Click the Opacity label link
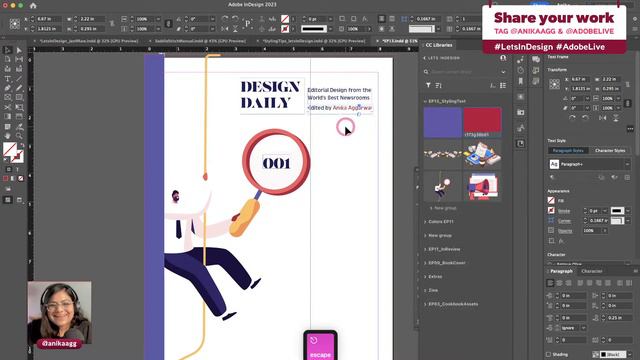The width and height of the screenshot is (640, 360). pos(565,231)
